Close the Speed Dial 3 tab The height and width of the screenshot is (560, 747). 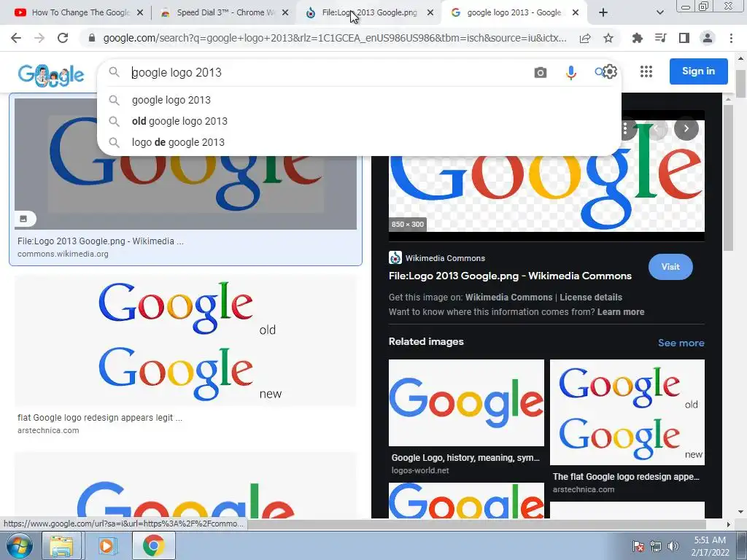(285, 13)
